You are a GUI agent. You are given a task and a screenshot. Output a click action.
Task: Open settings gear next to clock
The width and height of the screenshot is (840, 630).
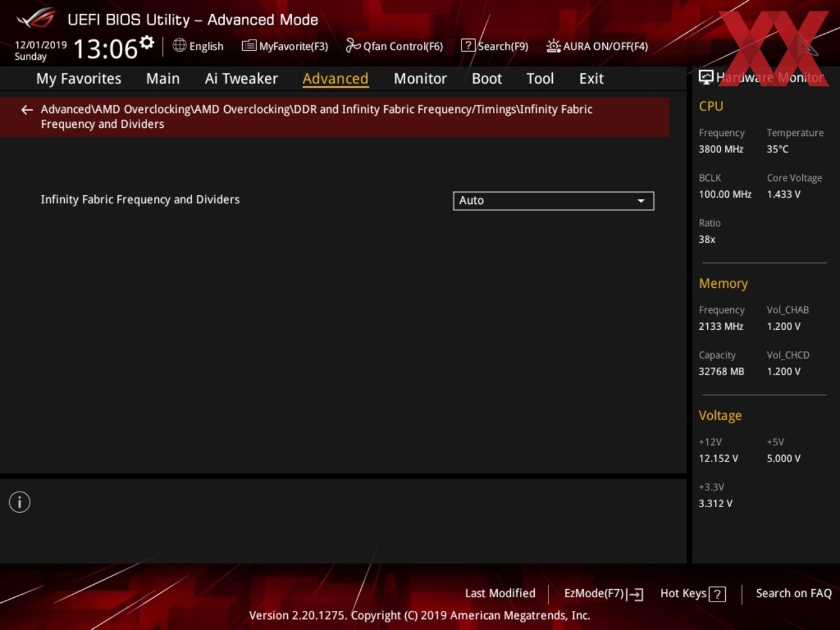tap(147, 43)
